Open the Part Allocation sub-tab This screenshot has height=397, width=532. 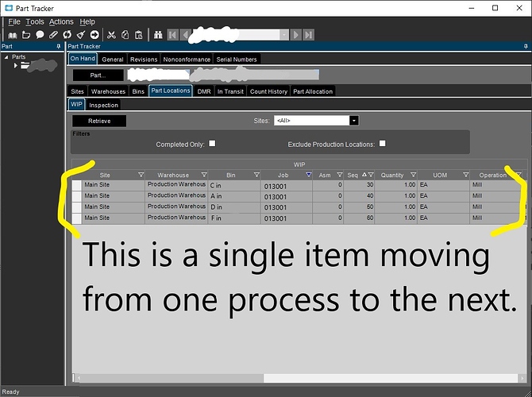click(x=313, y=91)
